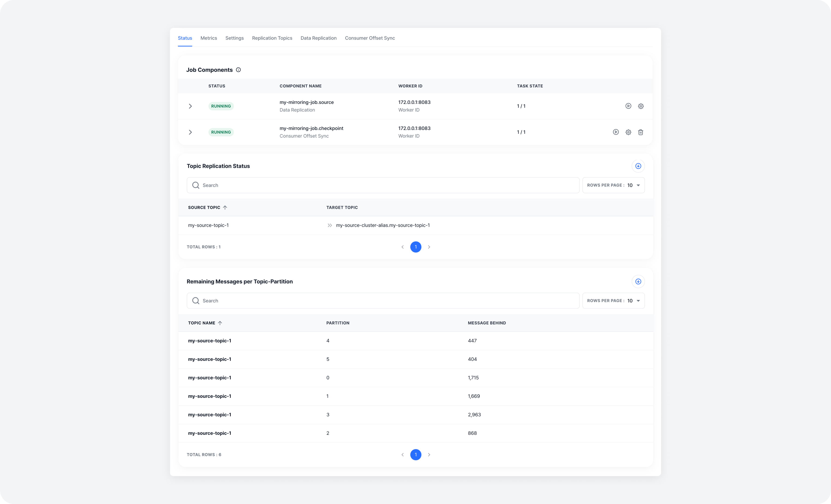Click topic name in partition 4 row

pos(210,341)
